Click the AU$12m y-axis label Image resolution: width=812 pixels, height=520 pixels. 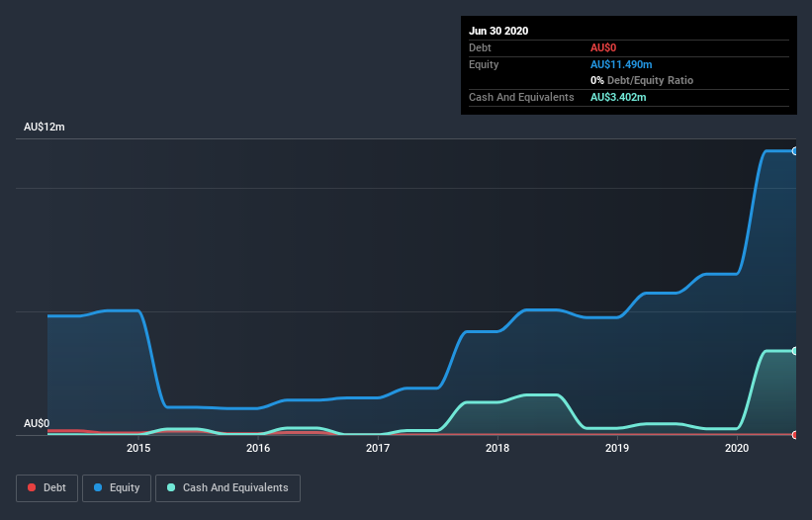click(45, 127)
